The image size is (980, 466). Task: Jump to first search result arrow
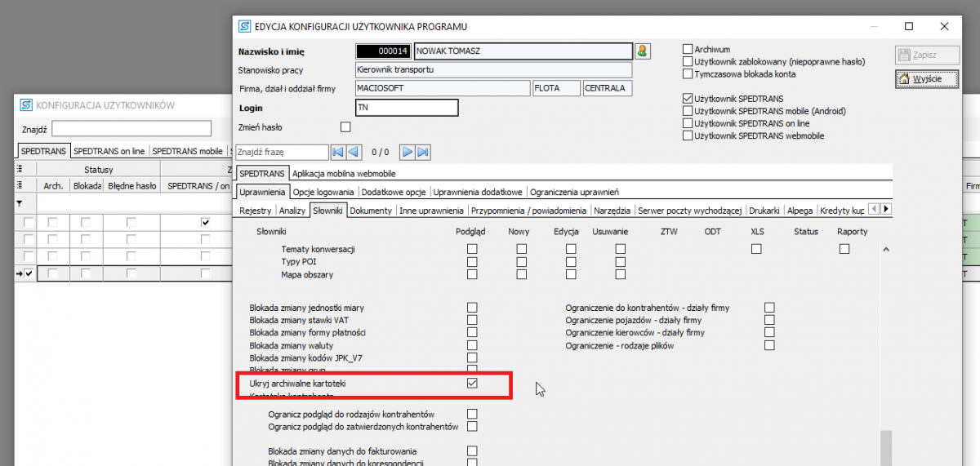click(x=337, y=152)
